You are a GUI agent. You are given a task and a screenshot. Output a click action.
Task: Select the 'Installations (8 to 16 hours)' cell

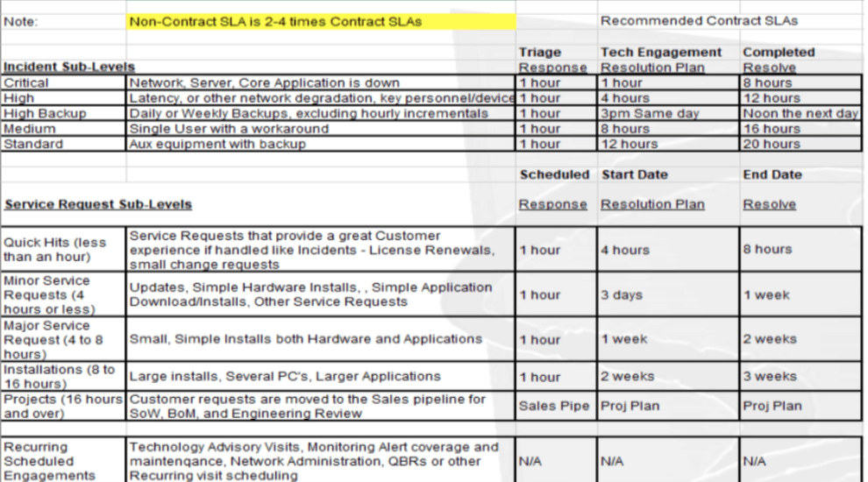64,376
